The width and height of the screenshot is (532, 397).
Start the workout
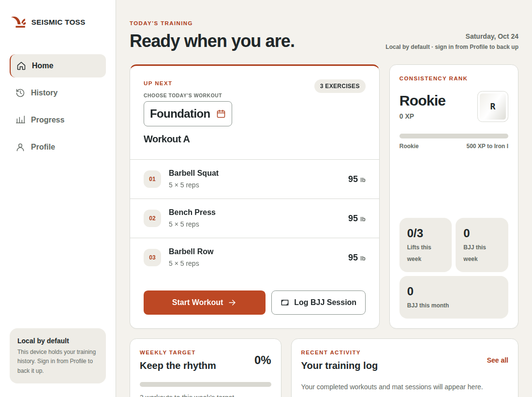[x=204, y=303]
